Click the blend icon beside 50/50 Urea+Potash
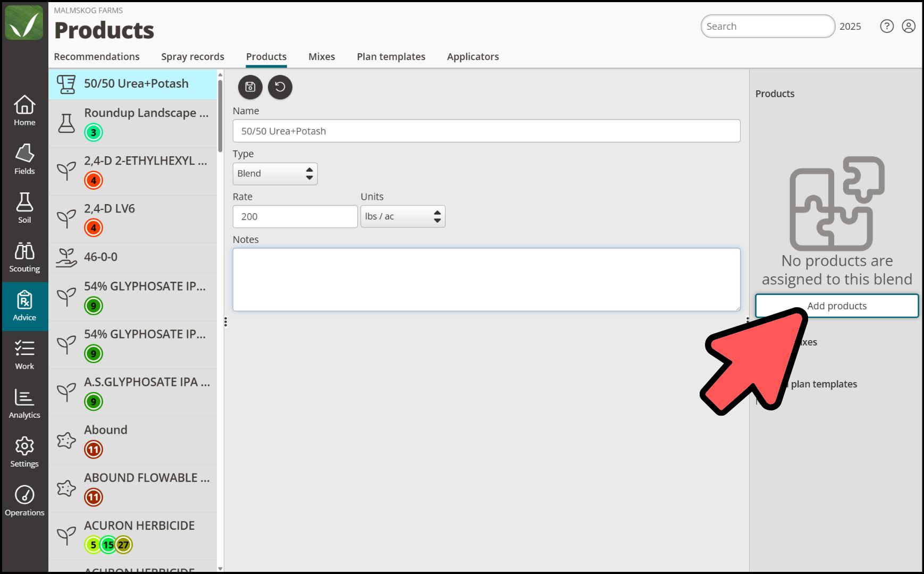 pos(66,84)
